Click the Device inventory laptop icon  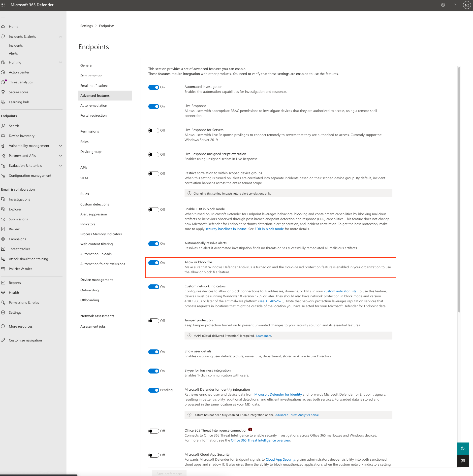tap(3, 136)
